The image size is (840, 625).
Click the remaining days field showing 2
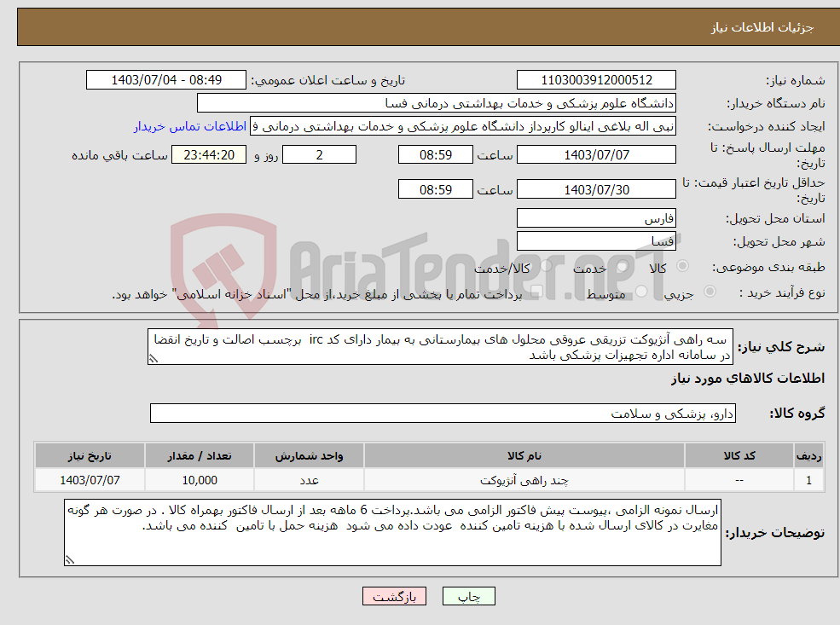pos(319,155)
